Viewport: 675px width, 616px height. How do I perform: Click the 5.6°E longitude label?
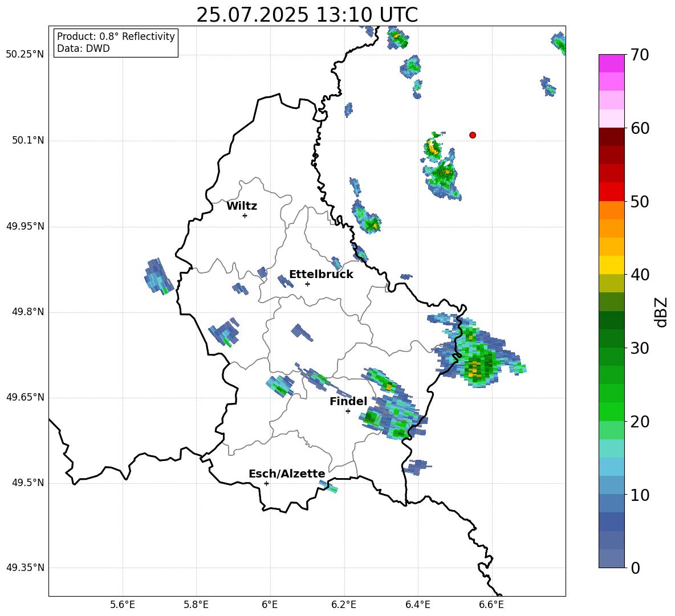click(x=123, y=605)
